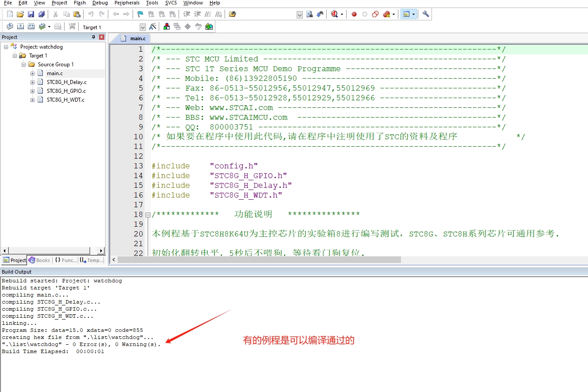Open the File menu
This screenshot has width=588, height=392.
click(8, 3)
